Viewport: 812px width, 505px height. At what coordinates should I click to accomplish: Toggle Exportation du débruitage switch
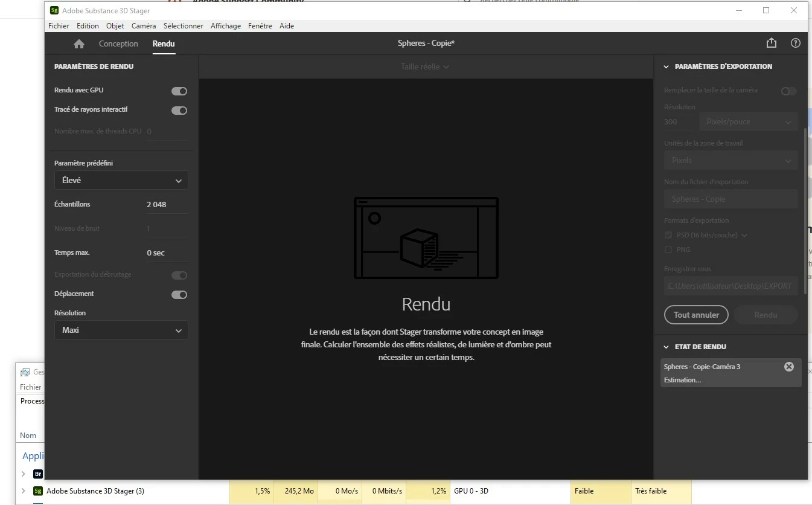(179, 275)
